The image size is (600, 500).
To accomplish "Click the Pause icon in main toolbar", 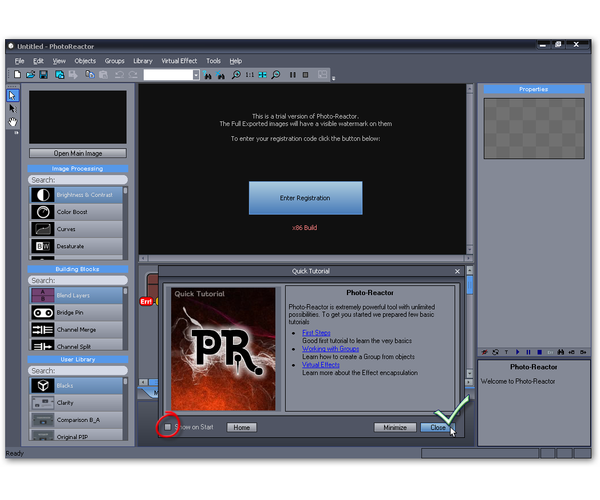I will (x=293, y=75).
